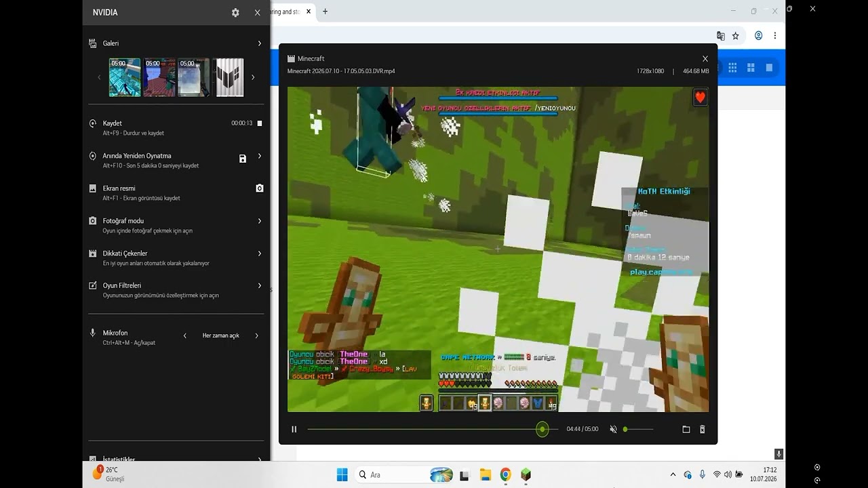Unmute the video audio
This screenshot has height=488, width=868.
pyautogui.click(x=613, y=429)
